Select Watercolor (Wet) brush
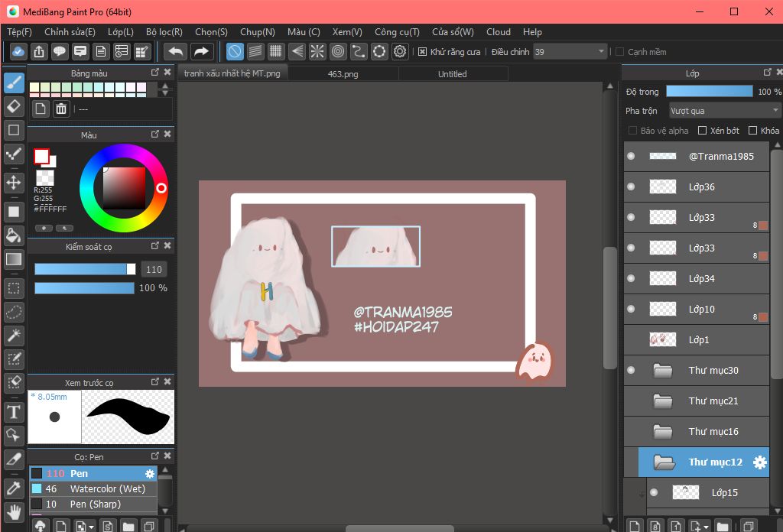The height and width of the screenshot is (532, 783). point(93,488)
